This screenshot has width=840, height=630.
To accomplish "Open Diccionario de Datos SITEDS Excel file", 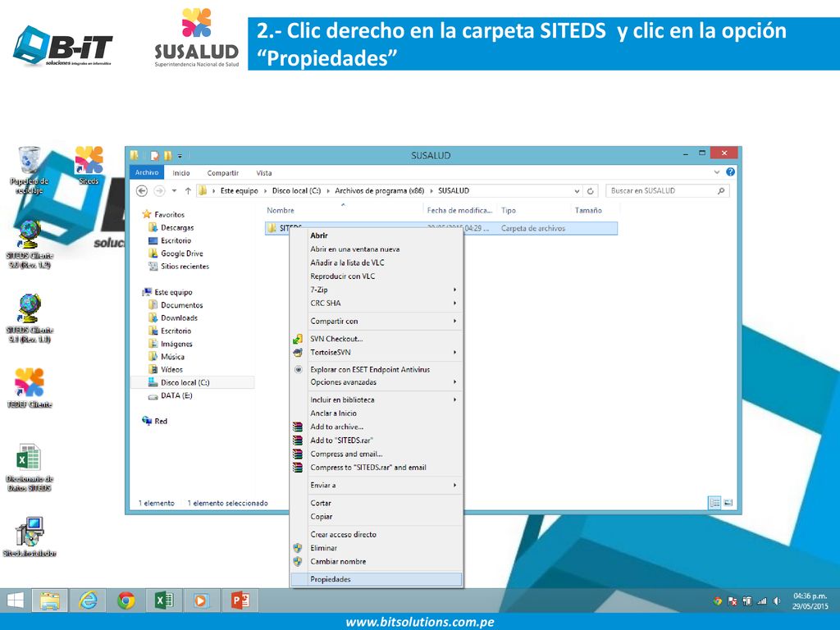I will click(x=29, y=467).
